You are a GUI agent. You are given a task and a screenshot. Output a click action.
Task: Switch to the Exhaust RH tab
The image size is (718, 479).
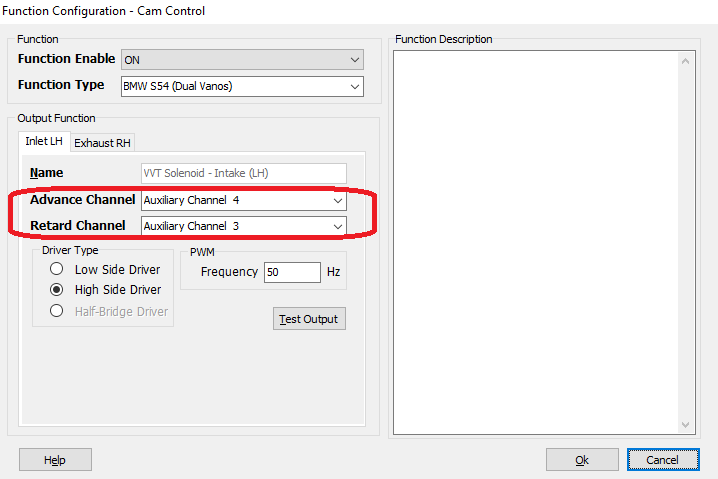[102, 143]
